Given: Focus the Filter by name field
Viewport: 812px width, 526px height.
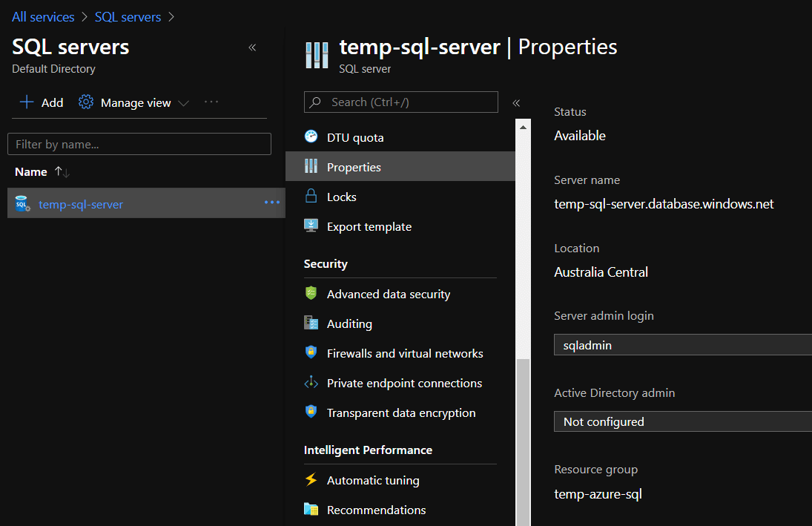Looking at the screenshot, I should [x=139, y=144].
